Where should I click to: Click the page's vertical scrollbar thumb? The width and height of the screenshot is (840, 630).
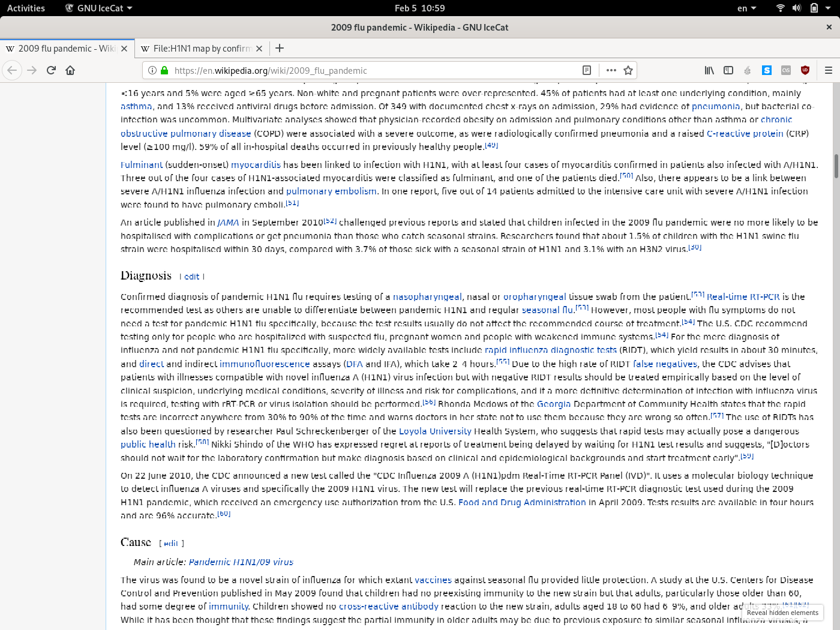[x=836, y=166]
